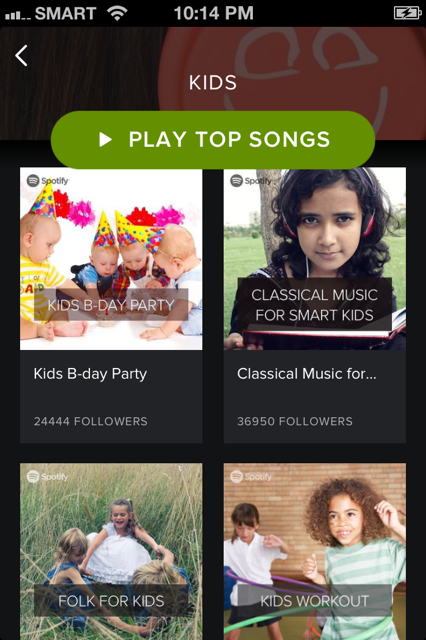The width and height of the screenshot is (426, 640).
Task: Click Spotify logo on Folk for Kids cover
Action: pos(47,476)
